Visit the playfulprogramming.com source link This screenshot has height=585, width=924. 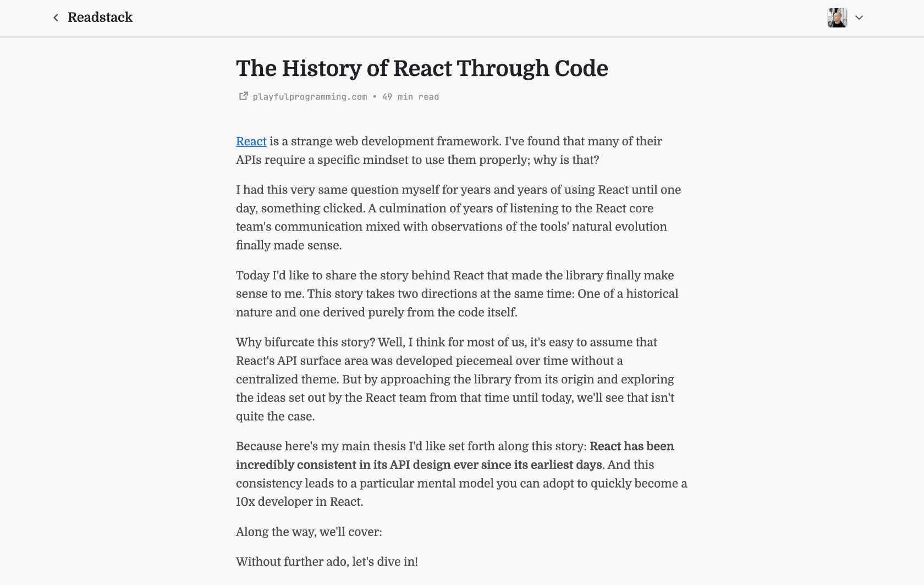pyautogui.click(x=310, y=97)
